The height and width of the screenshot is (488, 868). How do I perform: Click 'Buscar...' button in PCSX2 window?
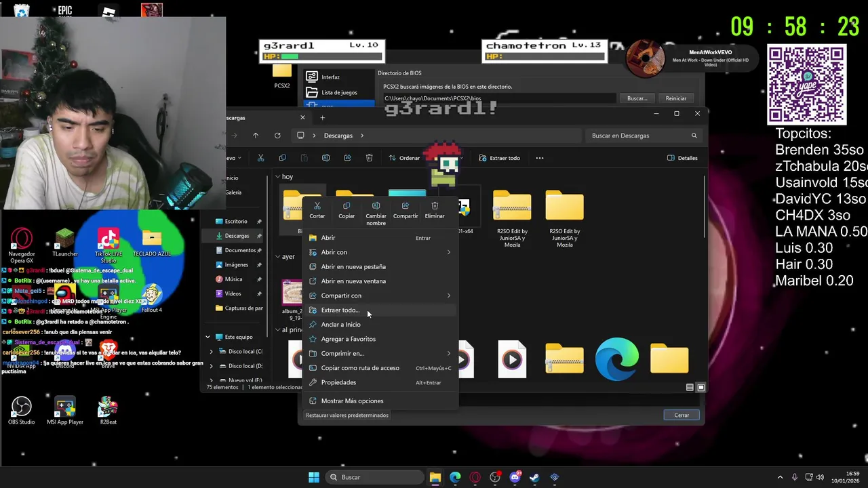(637, 98)
